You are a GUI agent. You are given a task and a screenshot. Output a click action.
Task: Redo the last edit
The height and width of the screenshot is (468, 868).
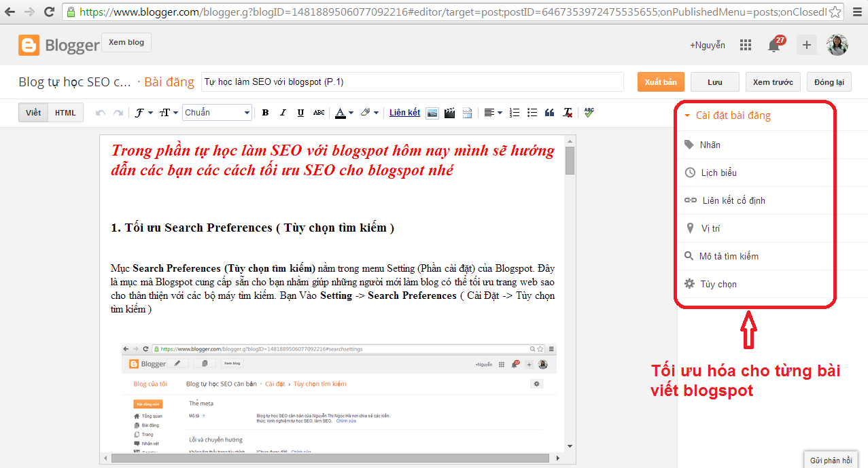[118, 113]
